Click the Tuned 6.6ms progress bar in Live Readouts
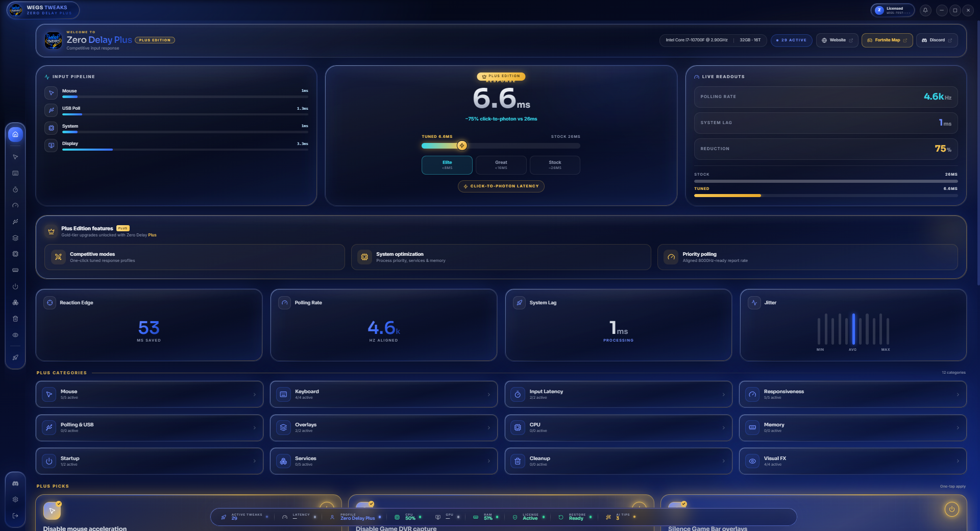The height and width of the screenshot is (531, 980). [825, 196]
